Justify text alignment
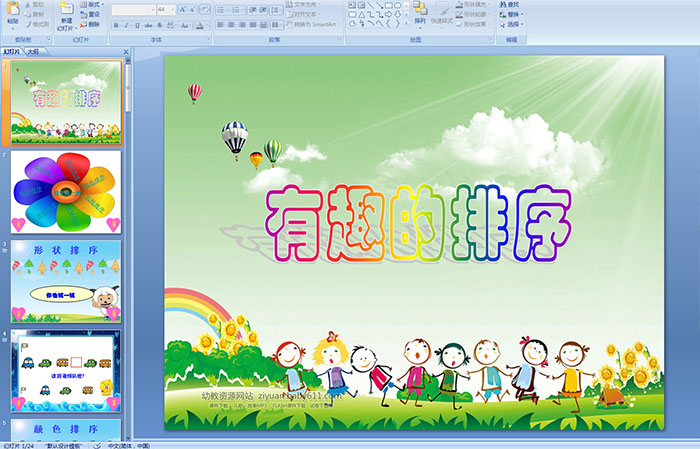The height and width of the screenshot is (449, 700). [x=253, y=25]
